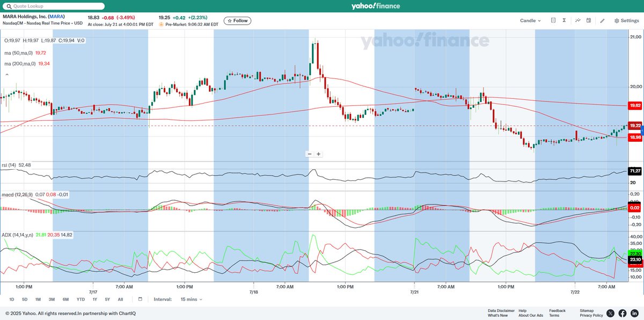Open Yahoo Finance X social icon
The image size is (644, 320).
611,313
